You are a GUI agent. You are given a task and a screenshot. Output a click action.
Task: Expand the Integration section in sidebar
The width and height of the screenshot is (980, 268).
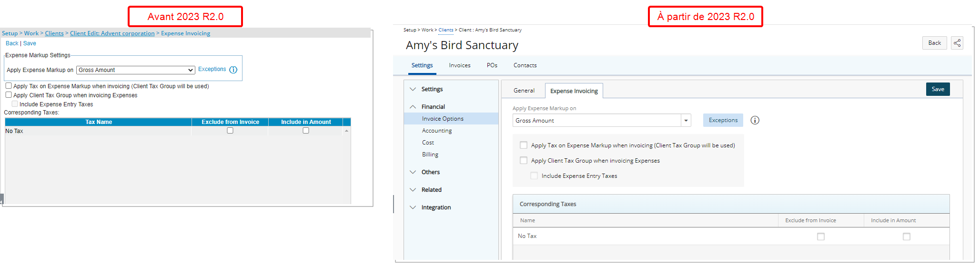tap(413, 207)
